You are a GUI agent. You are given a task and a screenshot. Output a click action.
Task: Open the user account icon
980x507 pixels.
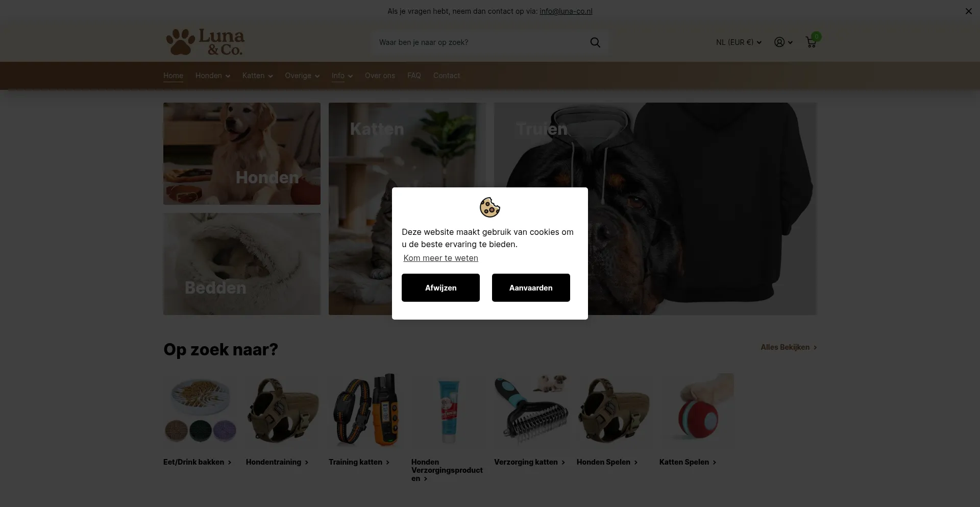783,42
